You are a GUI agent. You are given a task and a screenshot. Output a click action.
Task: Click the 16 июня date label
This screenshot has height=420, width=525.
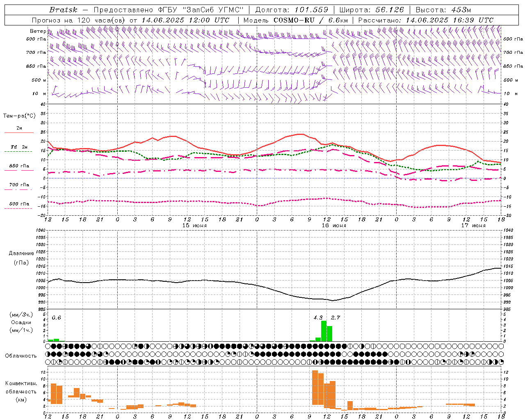pos(334,226)
